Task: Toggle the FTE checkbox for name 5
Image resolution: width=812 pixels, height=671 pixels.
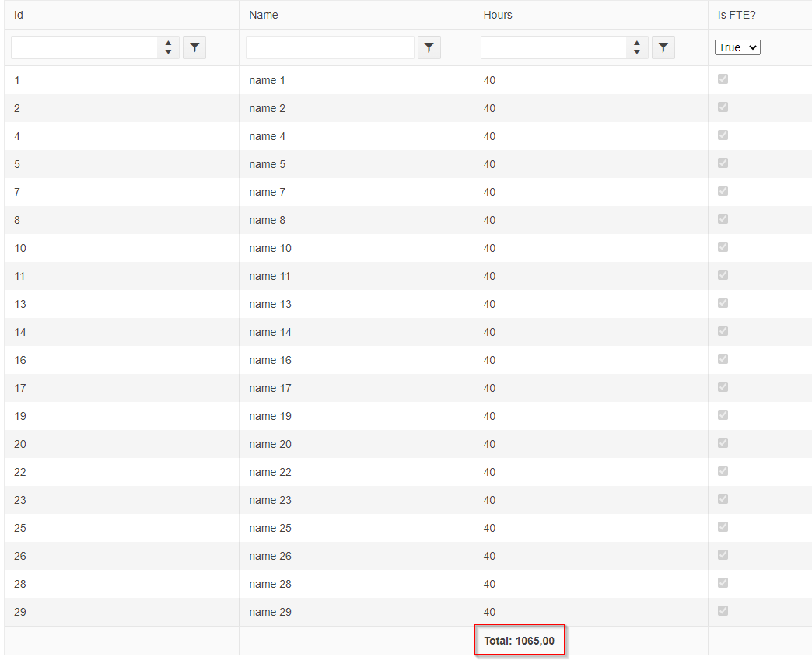Action: point(723,163)
